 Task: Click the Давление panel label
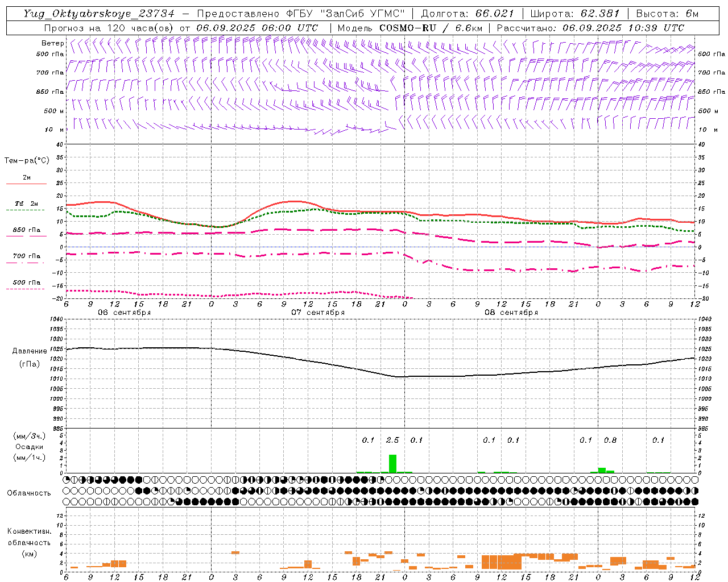[x=28, y=351]
